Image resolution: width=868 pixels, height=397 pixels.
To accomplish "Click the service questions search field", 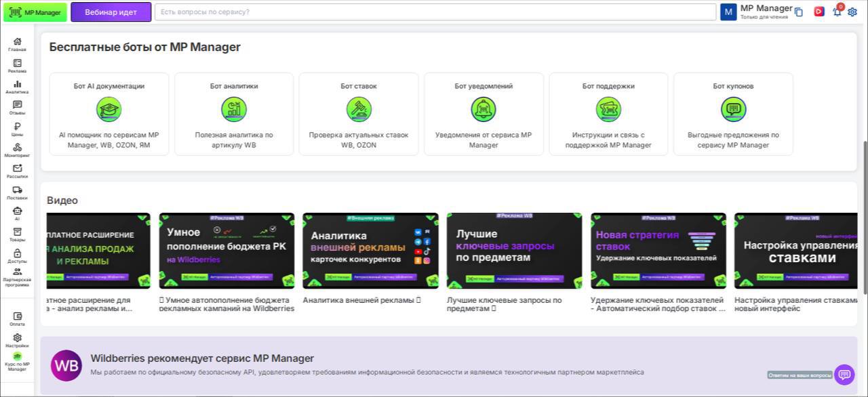I will [435, 12].
